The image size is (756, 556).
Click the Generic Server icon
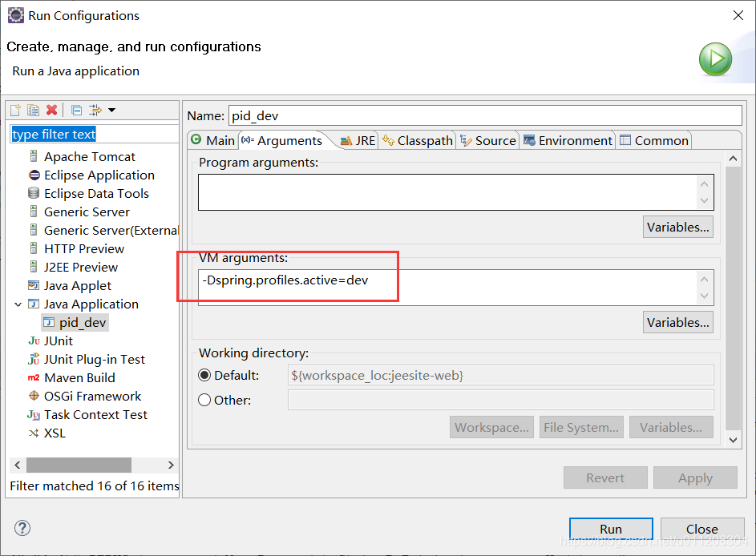33,211
